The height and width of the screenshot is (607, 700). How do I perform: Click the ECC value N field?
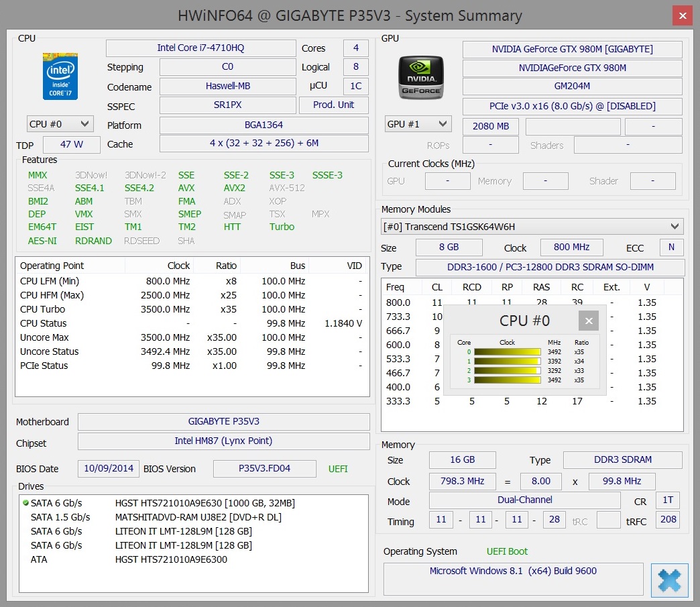pyautogui.click(x=671, y=247)
